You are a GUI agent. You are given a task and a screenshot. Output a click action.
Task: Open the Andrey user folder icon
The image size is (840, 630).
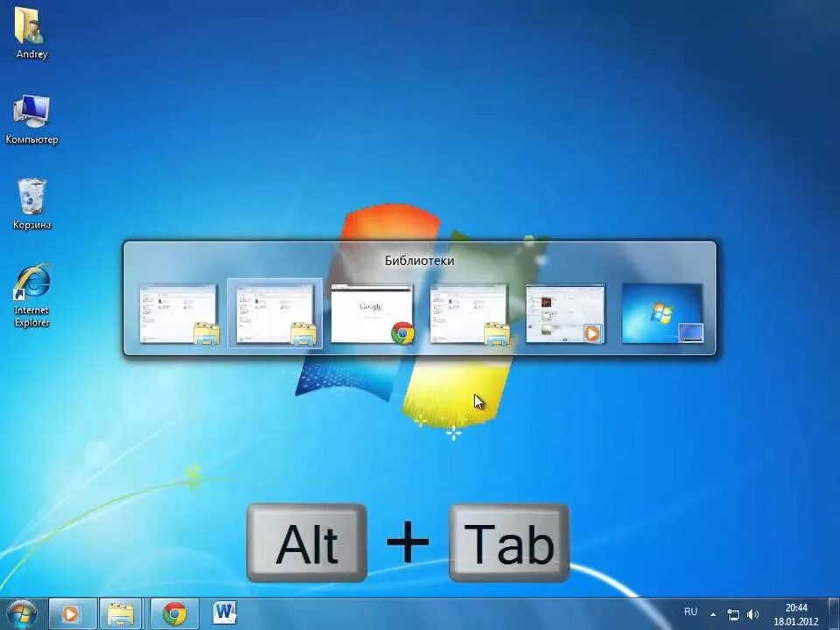click(31, 33)
